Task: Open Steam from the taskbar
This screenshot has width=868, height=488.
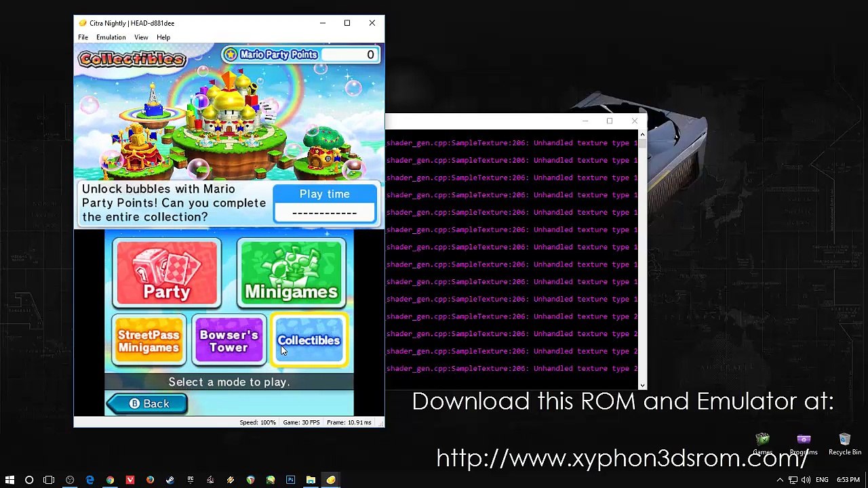Action: [x=170, y=480]
